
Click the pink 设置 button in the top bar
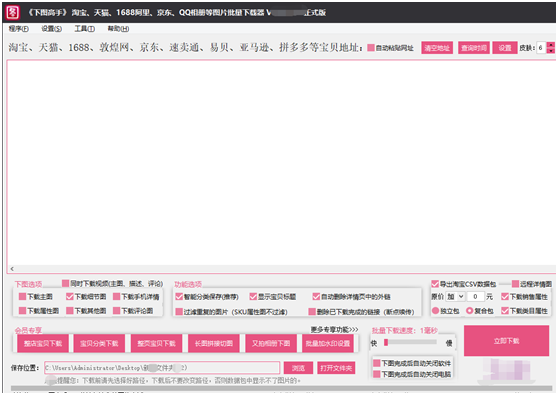505,48
